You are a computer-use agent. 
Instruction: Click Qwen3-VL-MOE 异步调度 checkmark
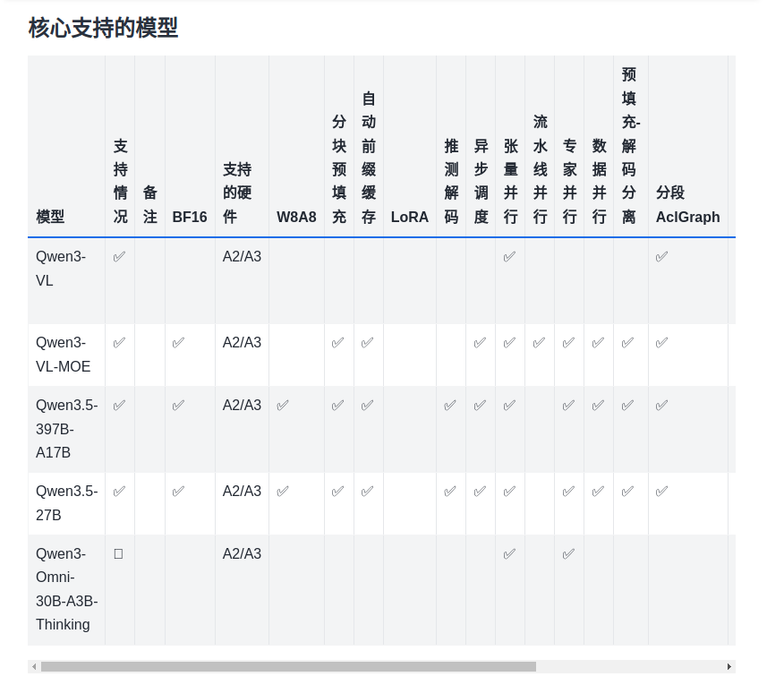pos(480,343)
